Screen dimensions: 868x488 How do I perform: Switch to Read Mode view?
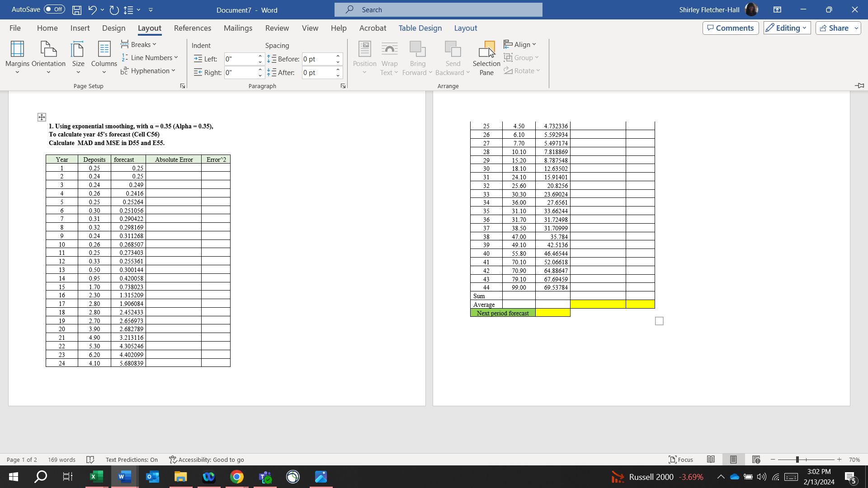711,460
